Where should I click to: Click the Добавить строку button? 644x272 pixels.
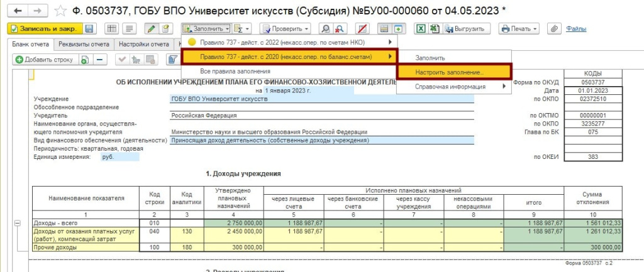[45, 60]
